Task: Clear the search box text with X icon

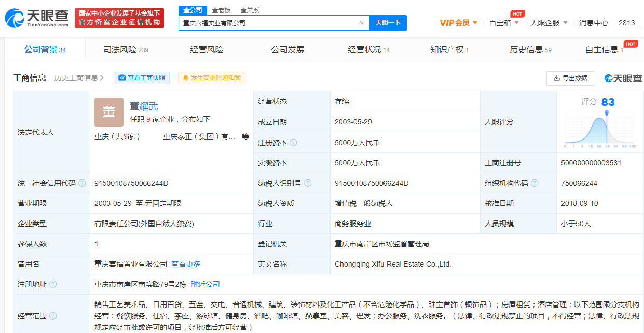Action: point(362,23)
